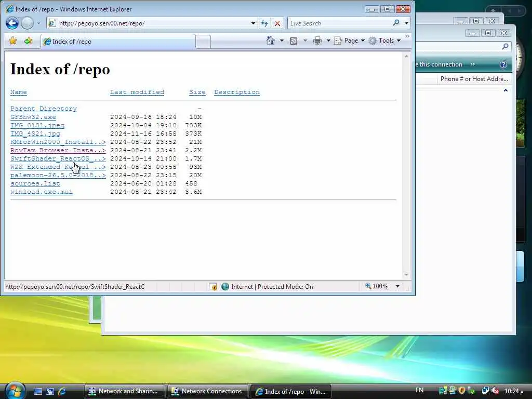The height and width of the screenshot is (399, 532).
Task: Open SwiftShader_ReactOS link
Action: click(x=58, y=158)
